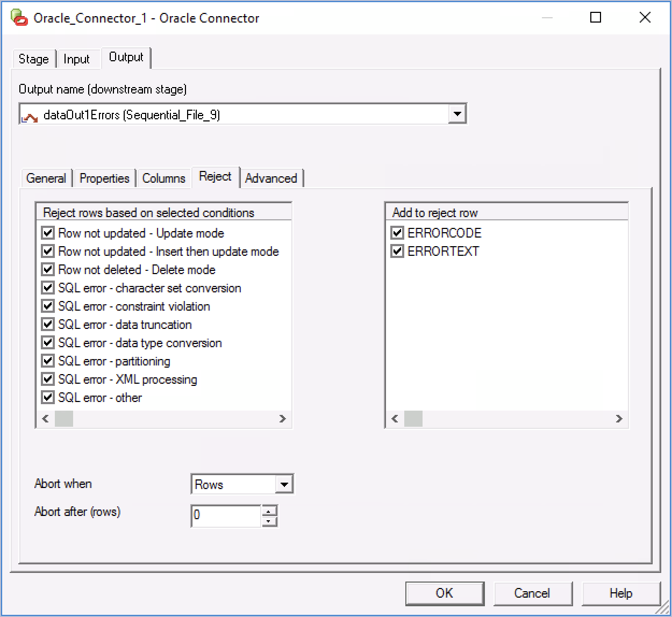Click the reject link icon beside dataOut1Errors
Viewport: 672px width, 617px height.
(30, 116)
